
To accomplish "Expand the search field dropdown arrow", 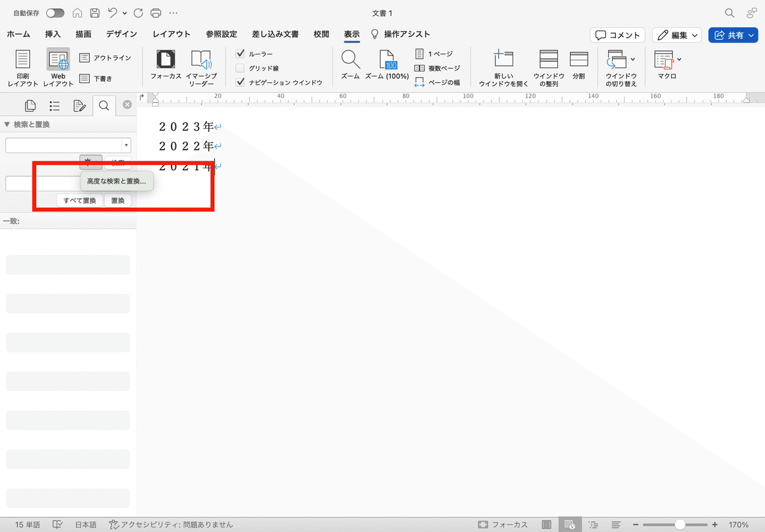I will [126, 145].
